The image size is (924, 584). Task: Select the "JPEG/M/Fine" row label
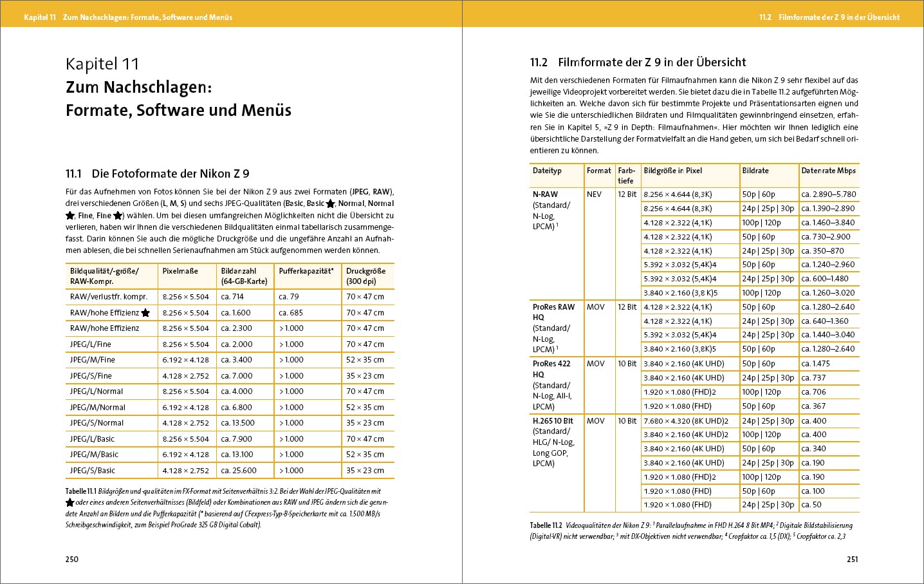click(x=93, y=360)
